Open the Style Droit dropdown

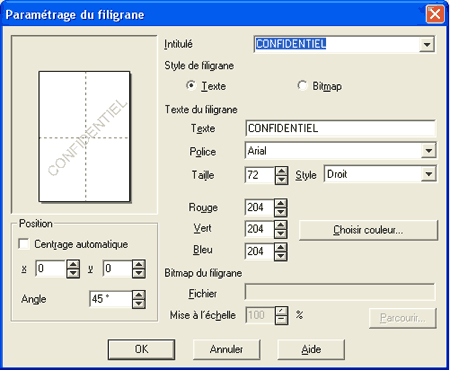tap(429, 174)
